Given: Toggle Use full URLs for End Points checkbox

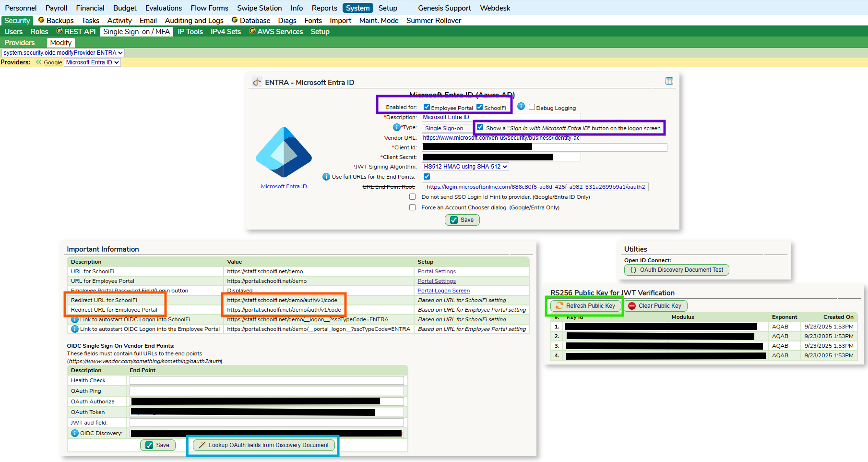Looking at the screenshot, I should [427, 177].
